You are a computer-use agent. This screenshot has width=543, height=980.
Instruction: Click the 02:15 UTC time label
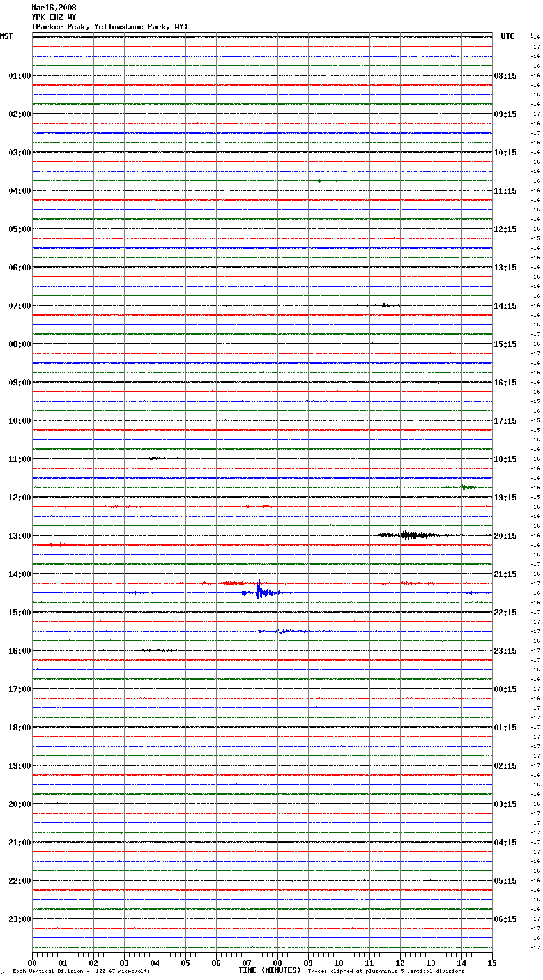point(505,766)
